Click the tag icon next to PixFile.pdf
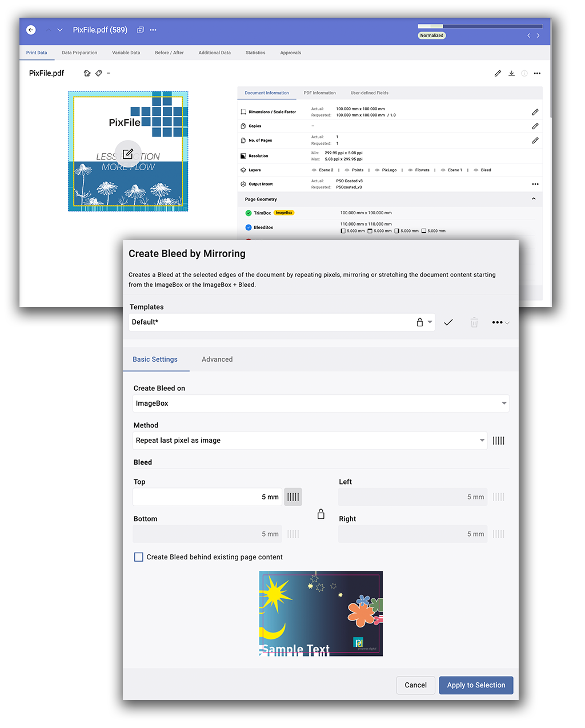Image resolution: width=585 pixels, height=728 pixels. click(99, 73)
